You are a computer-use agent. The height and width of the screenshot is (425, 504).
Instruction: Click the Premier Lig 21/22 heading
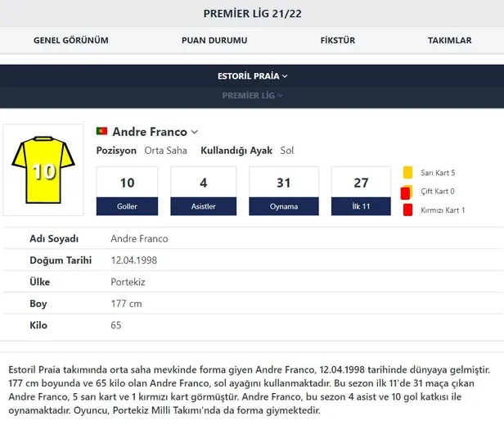point(252,14)
